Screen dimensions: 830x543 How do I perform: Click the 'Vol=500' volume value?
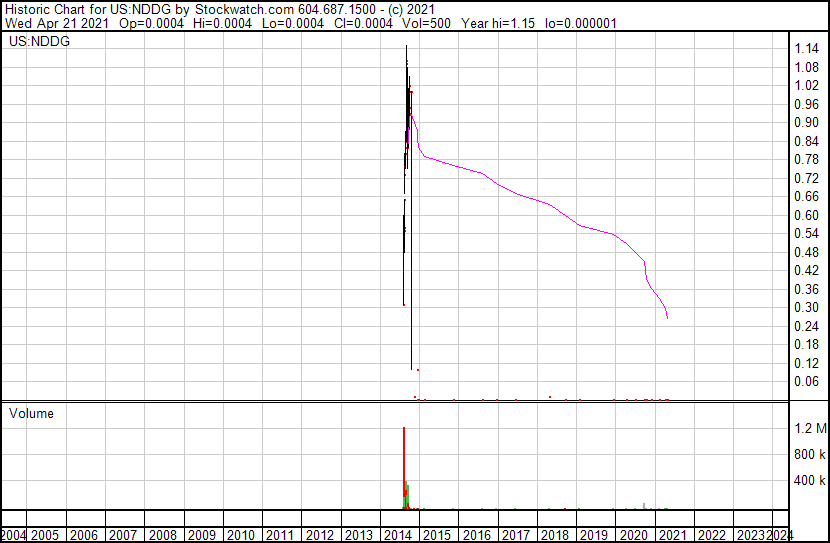427,23
